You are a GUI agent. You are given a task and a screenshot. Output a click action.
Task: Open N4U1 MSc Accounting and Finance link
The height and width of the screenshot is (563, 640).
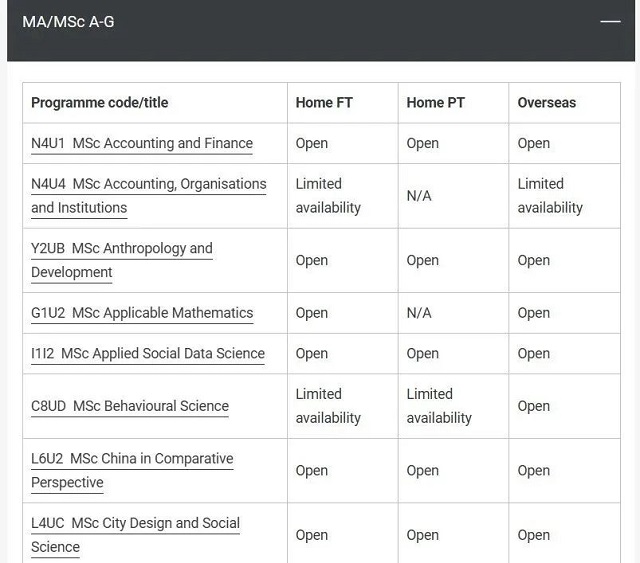click(x=142, y=143)
